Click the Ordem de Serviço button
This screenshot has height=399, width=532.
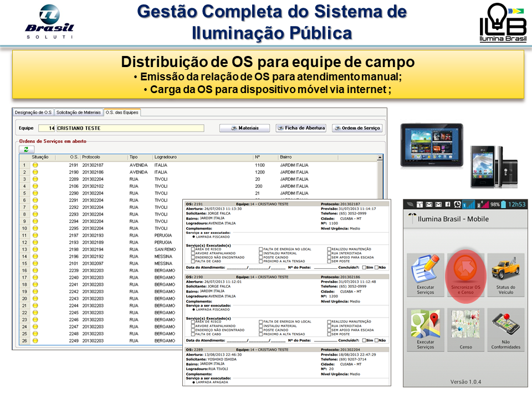click(357, 128)
